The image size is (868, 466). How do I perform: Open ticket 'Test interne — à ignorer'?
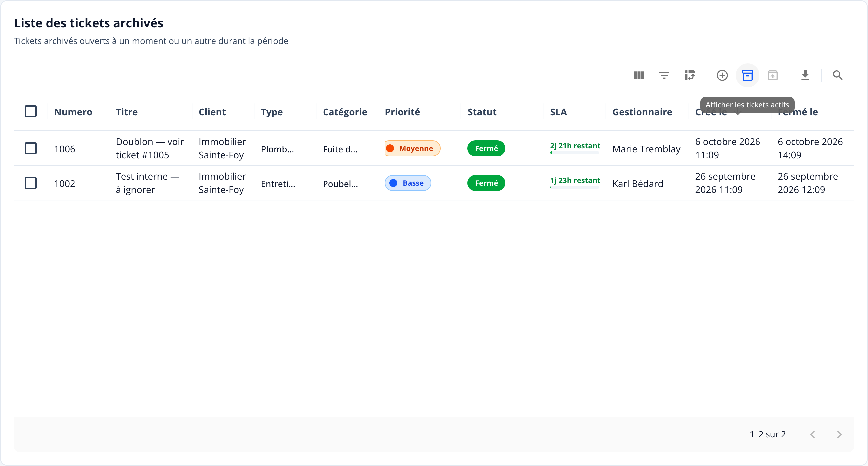click(147, 183)
